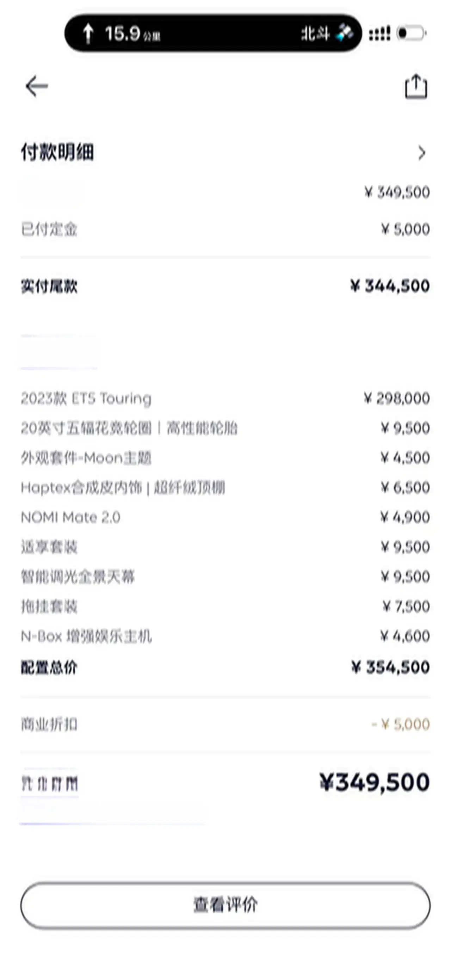Tap the 商业折扣 discount amount
This screenshot has width=451, height=980.
401,724
